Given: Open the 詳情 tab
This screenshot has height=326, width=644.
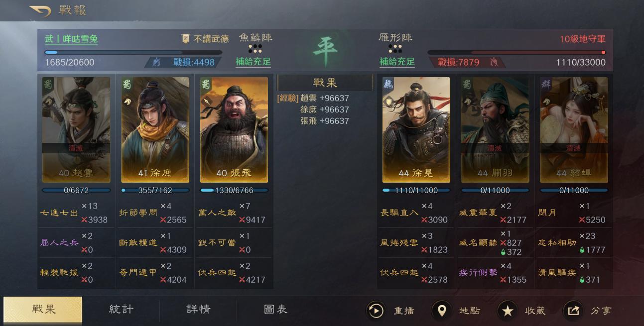Looking at the screenshot, I should 198,309.
